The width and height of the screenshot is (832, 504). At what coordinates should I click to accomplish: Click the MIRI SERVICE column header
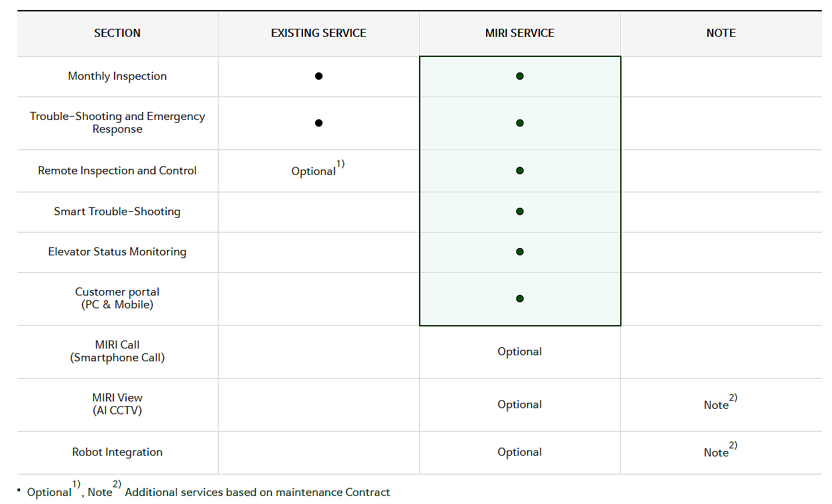coord(520,33)
